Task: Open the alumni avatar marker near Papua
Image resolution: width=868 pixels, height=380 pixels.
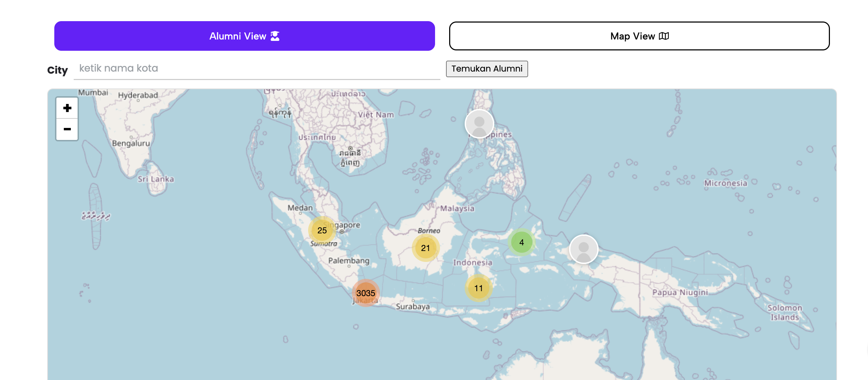Action: [583, 249]
